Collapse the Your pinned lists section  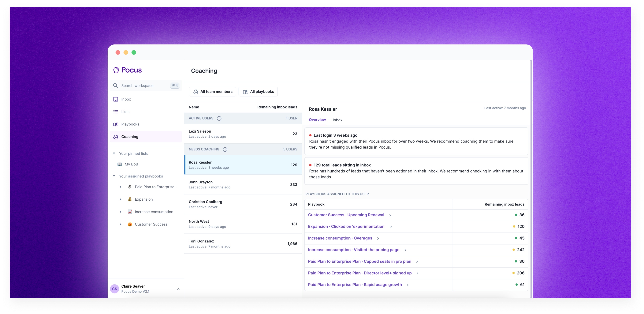click(114, 153)
